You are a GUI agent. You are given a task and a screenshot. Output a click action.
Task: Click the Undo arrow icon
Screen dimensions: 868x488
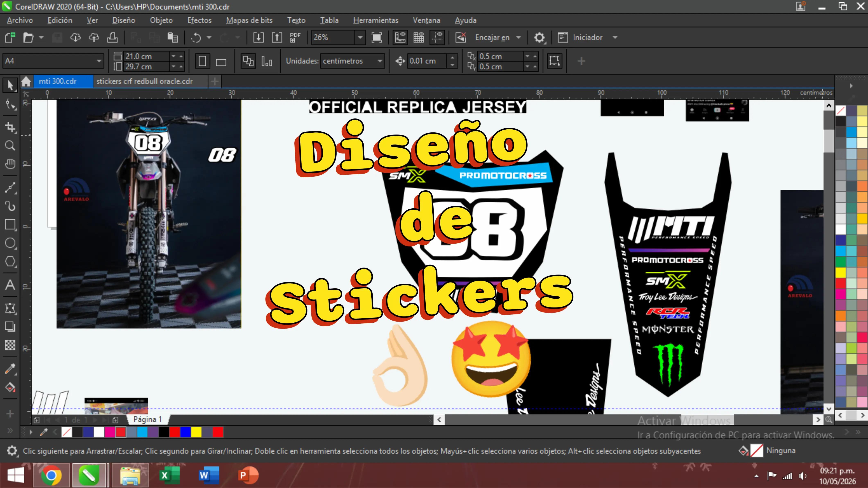pos(196,37)
